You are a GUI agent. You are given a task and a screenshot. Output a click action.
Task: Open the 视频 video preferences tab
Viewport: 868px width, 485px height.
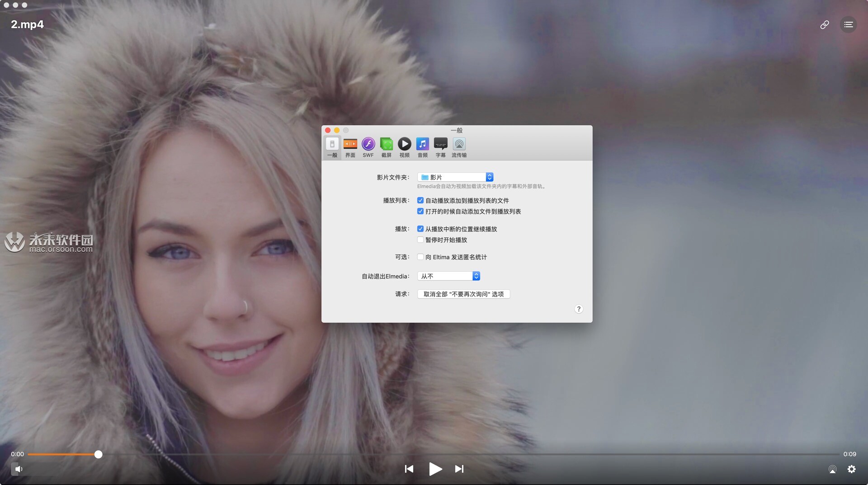pyautogui.click(x=404, y=147)
